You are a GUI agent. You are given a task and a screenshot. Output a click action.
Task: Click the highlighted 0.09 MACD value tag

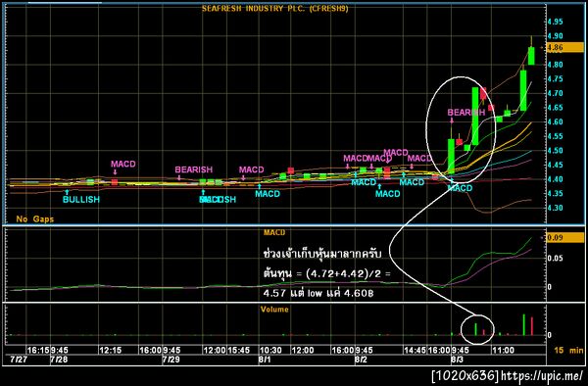pos(564,238)
